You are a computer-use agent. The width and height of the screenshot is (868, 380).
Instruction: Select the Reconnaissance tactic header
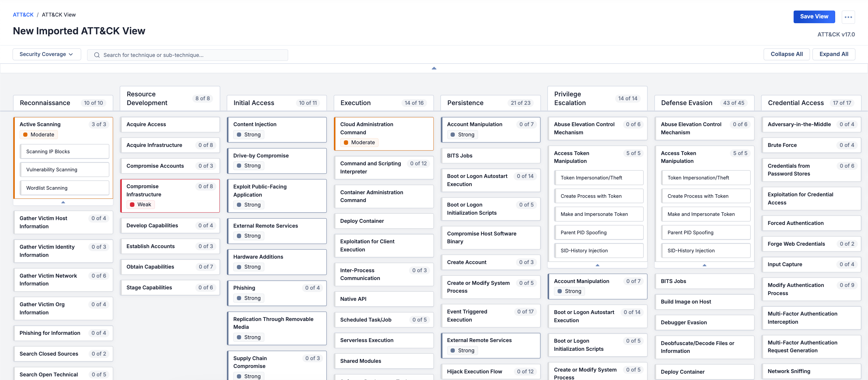(45, 103)
